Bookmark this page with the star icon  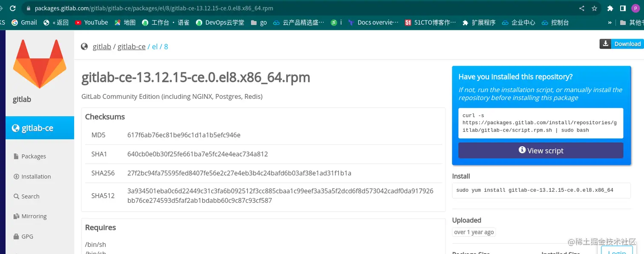point(594,8)
